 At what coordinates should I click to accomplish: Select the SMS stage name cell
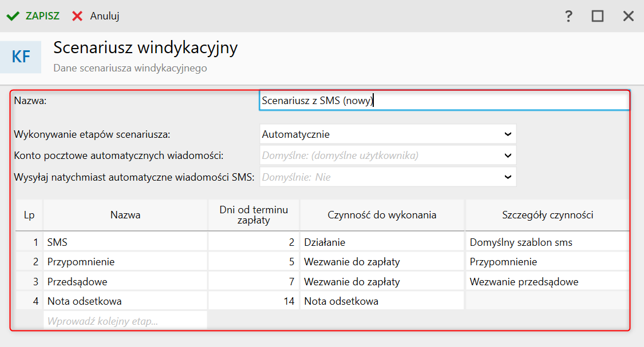click(x=125, y=242)
